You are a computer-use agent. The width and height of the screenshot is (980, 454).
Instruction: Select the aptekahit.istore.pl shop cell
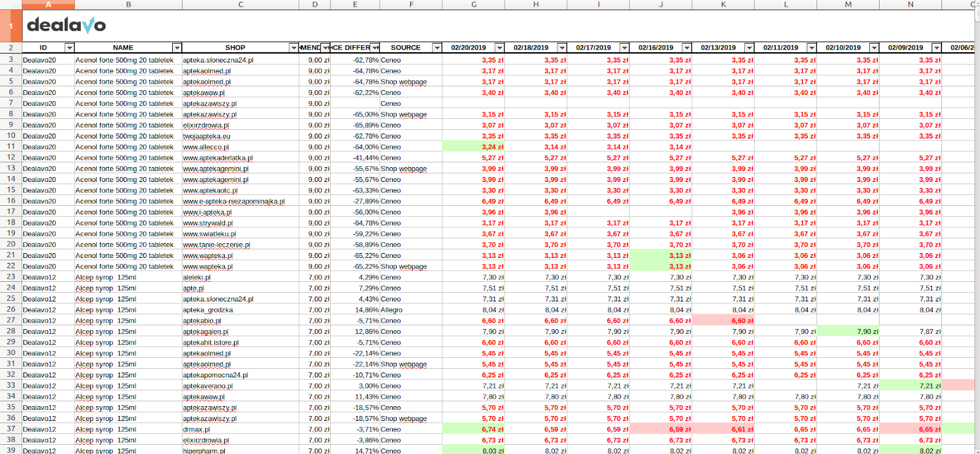(240, 342)
